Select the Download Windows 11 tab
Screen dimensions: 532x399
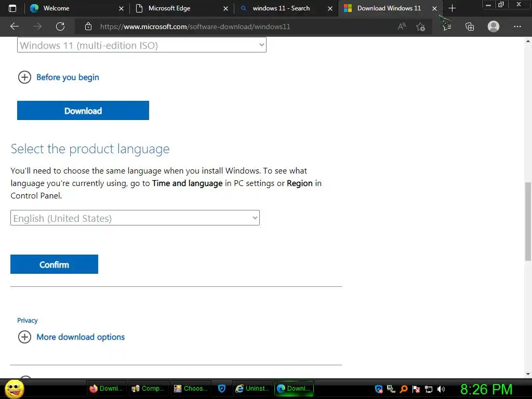[x=390, y=8]
